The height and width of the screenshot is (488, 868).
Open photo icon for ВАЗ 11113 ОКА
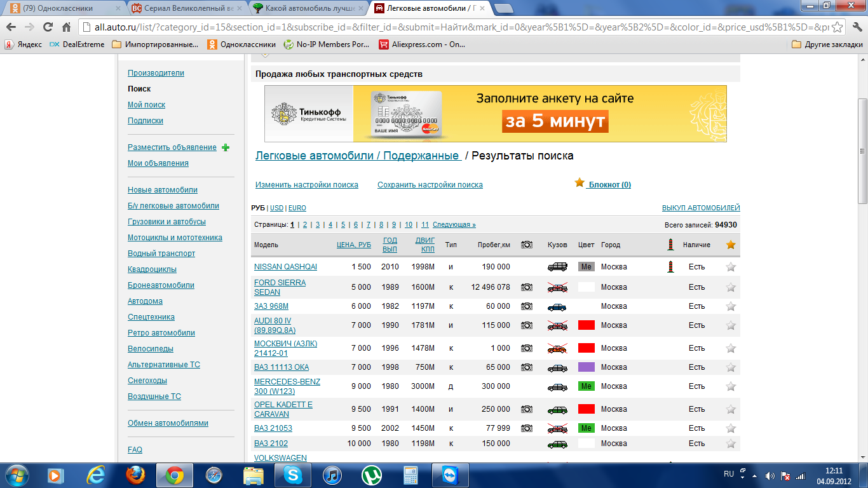[x=527, y=367]
